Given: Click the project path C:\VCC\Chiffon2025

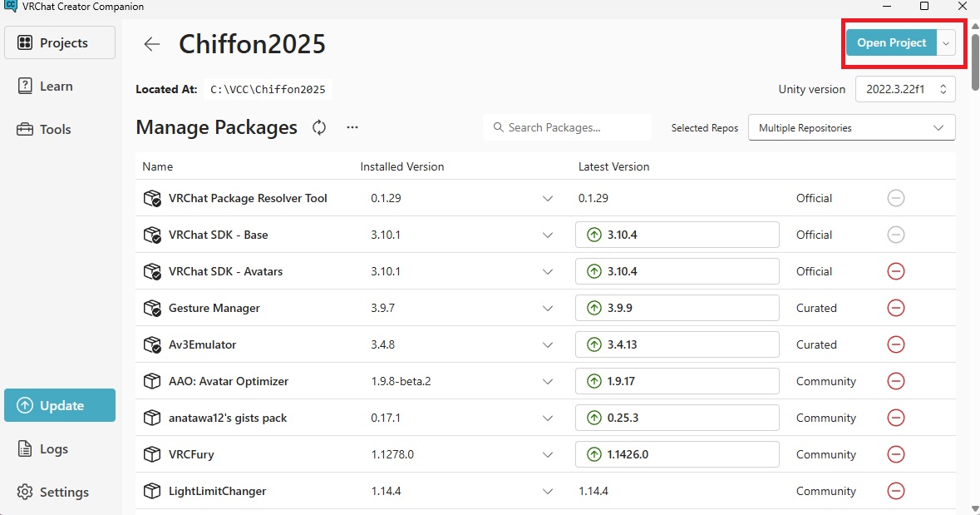Looking at the screenshot, I should pyautogui.click(x=268, y=90).
